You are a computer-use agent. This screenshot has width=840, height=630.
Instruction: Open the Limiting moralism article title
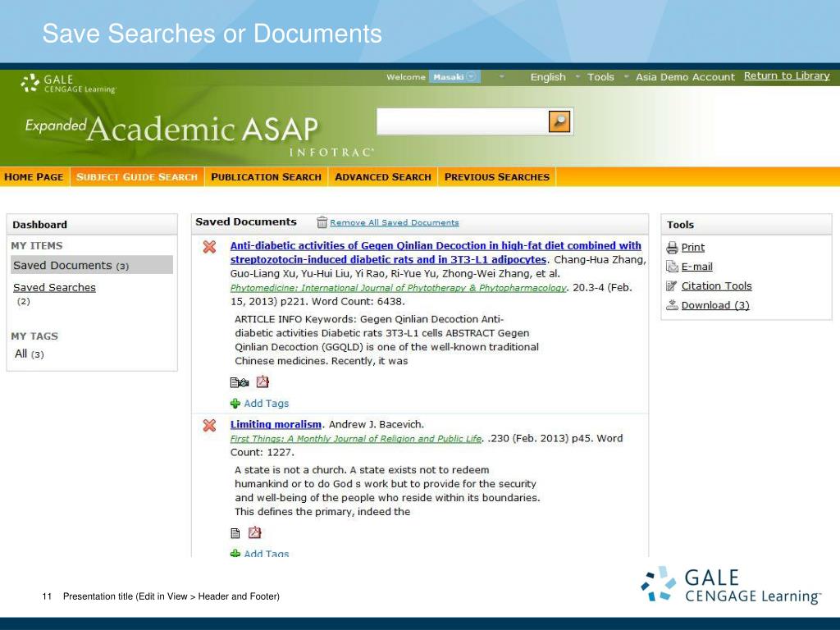pyautogui.click(x=276, y=424)
